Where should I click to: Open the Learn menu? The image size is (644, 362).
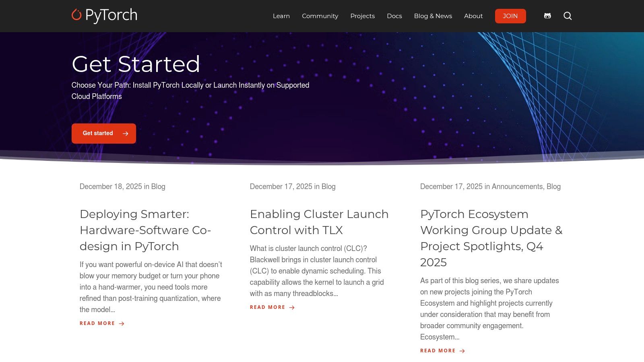click(x=281, y=16)
